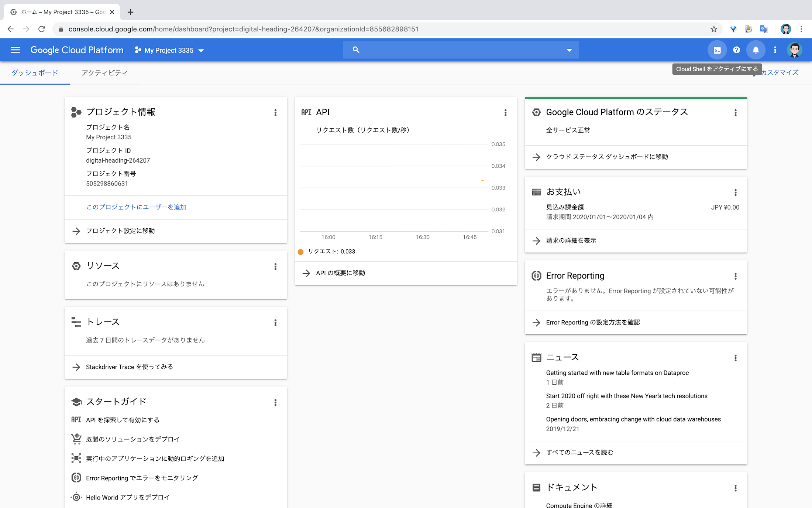Select the ホーム – My Project 3335 browser tab
Image resolution: width=812 pixels, height=508 pixels.
[62, 12]
